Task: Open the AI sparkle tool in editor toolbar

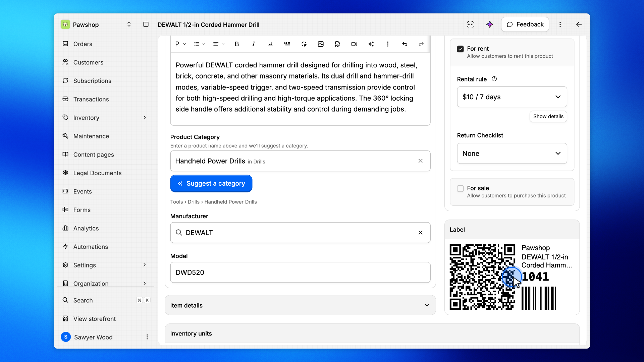Action: coord(371,44)
